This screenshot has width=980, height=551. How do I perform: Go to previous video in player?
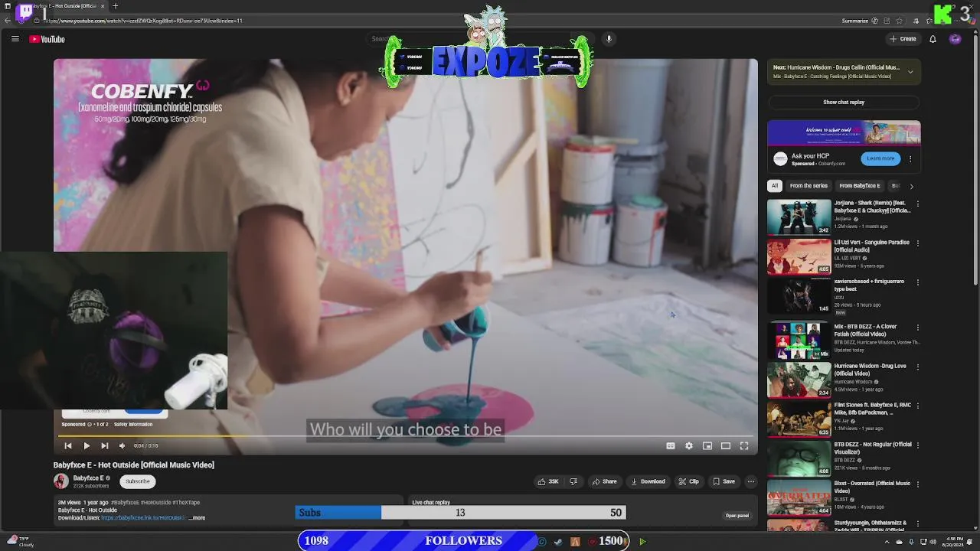click(x=68, y=445)
